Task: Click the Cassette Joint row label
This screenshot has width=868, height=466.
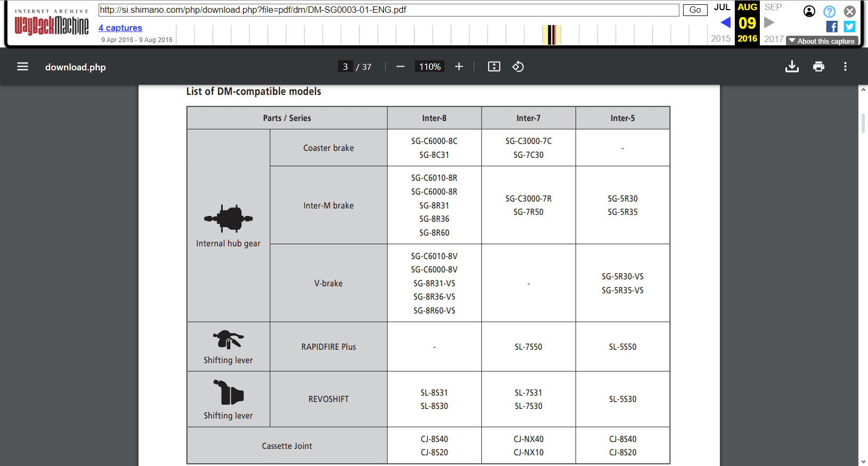Action: pyautogui.click(x=287, y=446)
